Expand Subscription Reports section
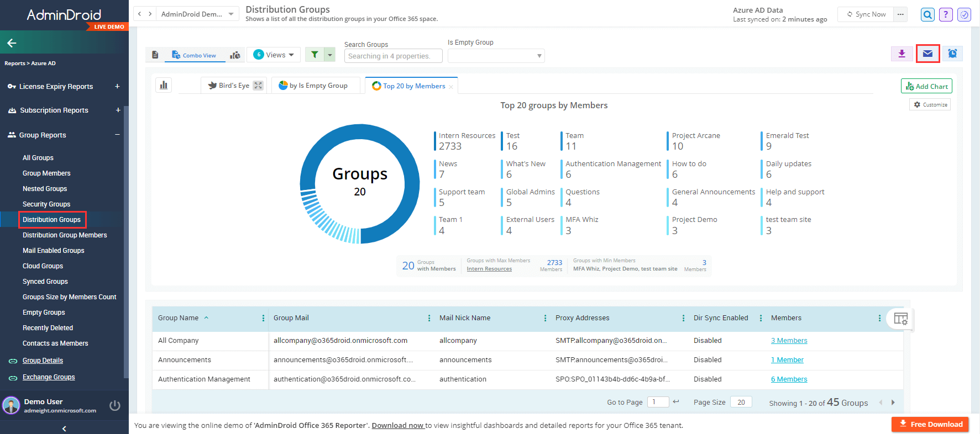Screen dimensions: 980x434 tap(118, 110)
